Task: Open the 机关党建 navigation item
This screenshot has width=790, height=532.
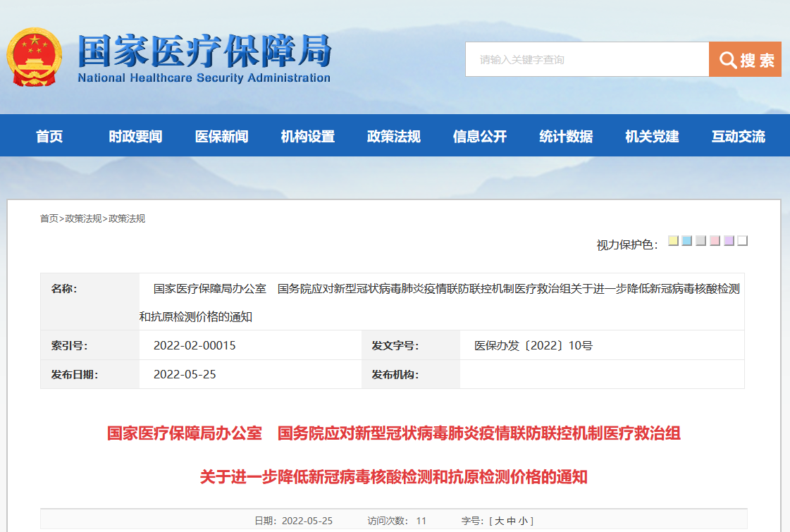Action: pyautogui.click(x=653, y=136)
